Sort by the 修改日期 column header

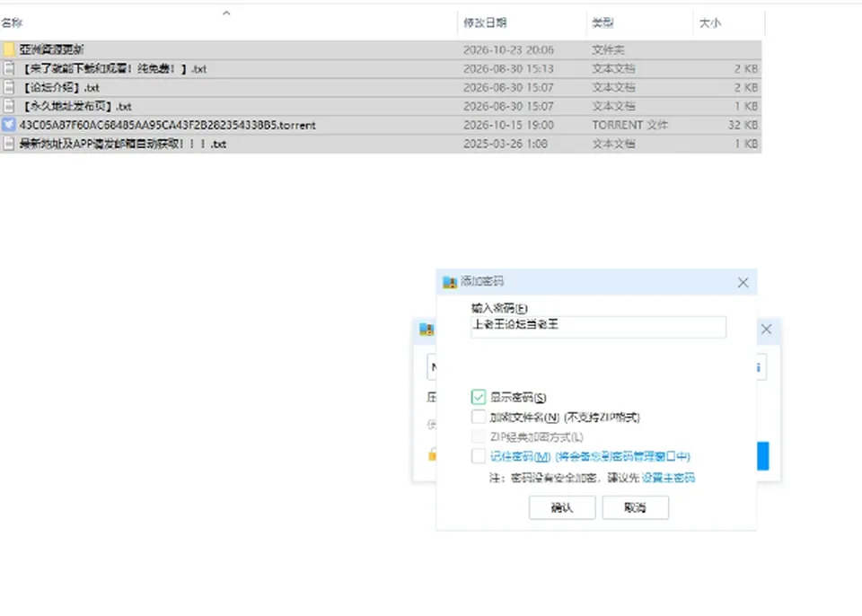tap(484, 22)
